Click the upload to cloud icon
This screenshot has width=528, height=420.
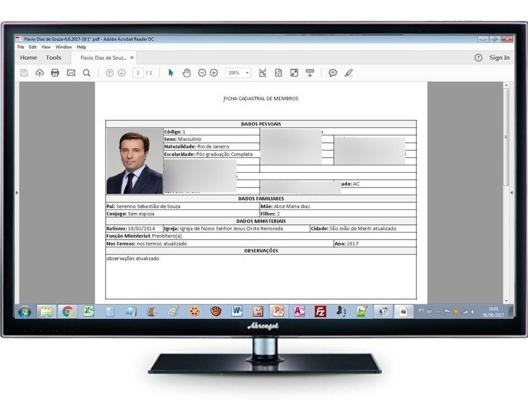pyautogui.click(x=40, y=73)
